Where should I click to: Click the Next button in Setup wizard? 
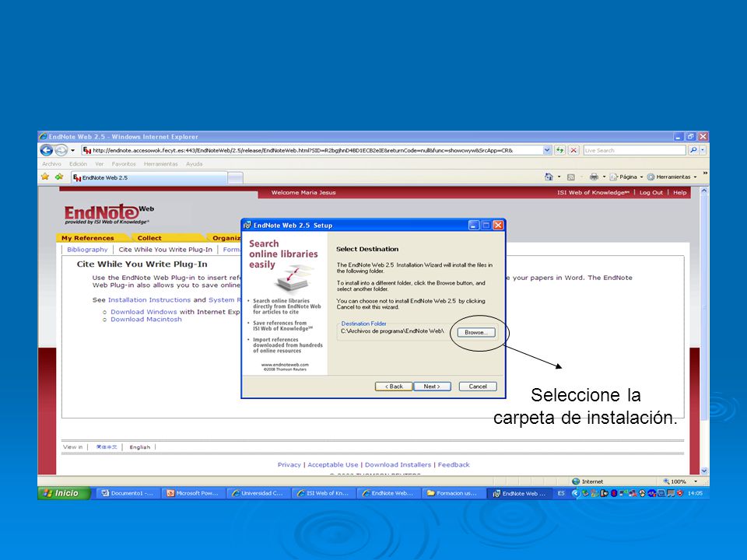[x=432, y=387]
